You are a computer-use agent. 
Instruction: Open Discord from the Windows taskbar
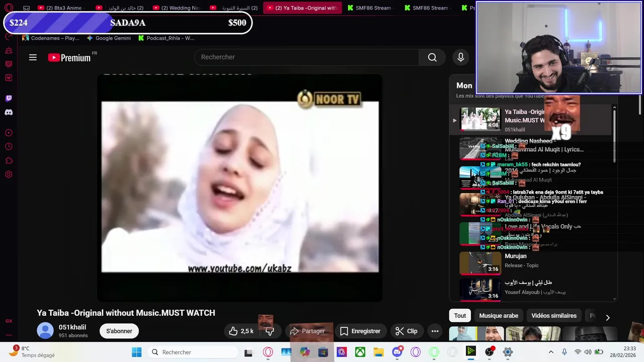(397, 352)
